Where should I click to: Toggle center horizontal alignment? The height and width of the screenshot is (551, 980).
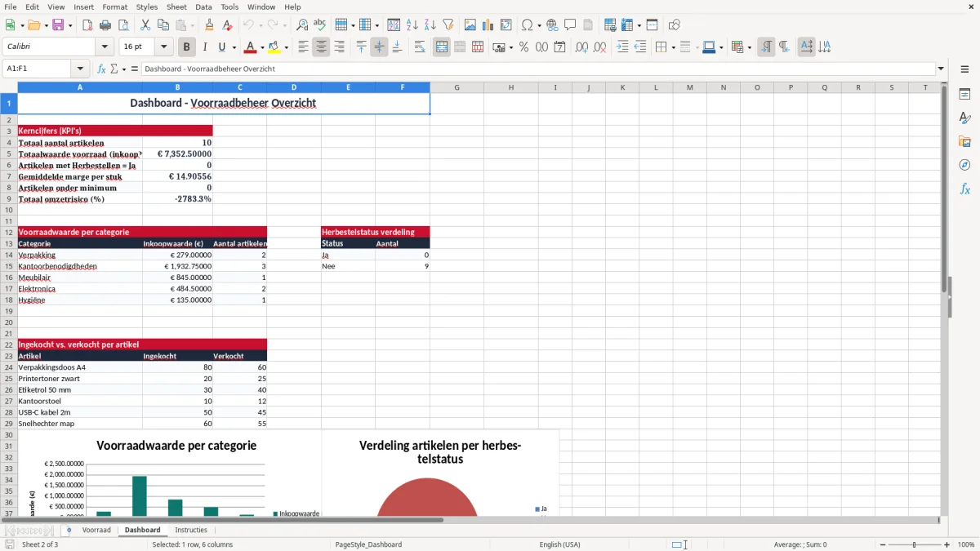click(321, 47)
